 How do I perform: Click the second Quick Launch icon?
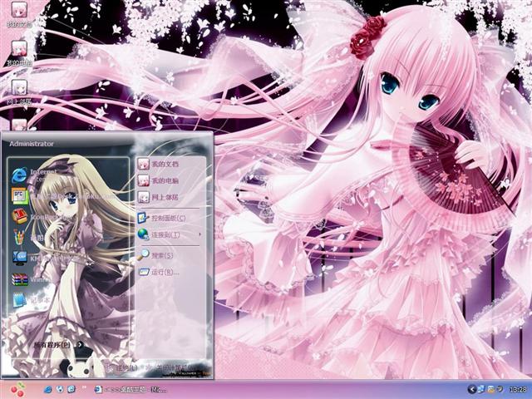(60, 389)
